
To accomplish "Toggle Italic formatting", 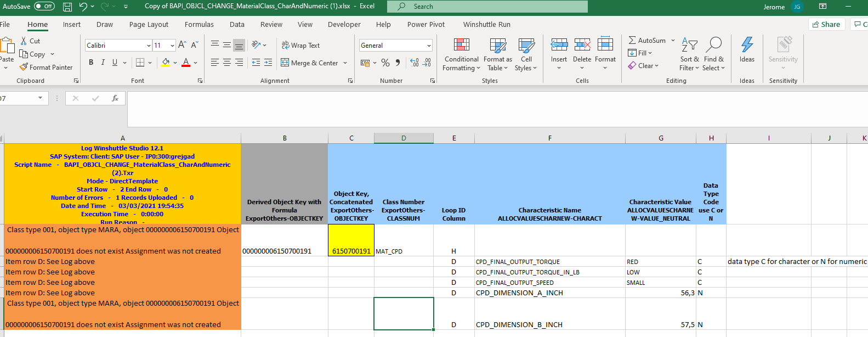I will coord(103,63).
